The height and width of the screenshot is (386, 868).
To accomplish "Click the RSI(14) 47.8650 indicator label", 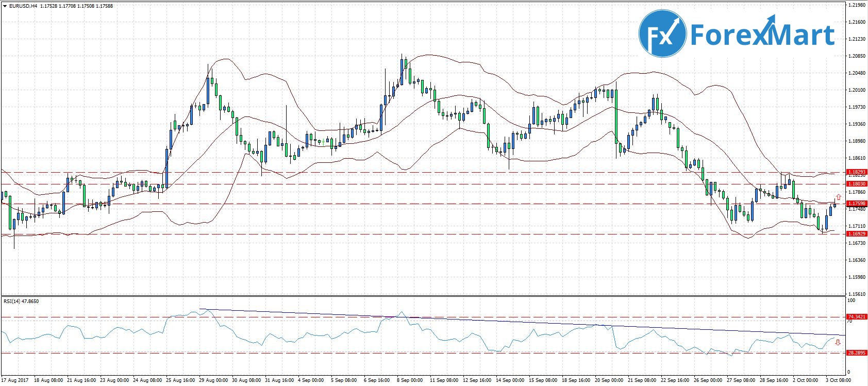I will pyautogui.click(x=21, y=301).
